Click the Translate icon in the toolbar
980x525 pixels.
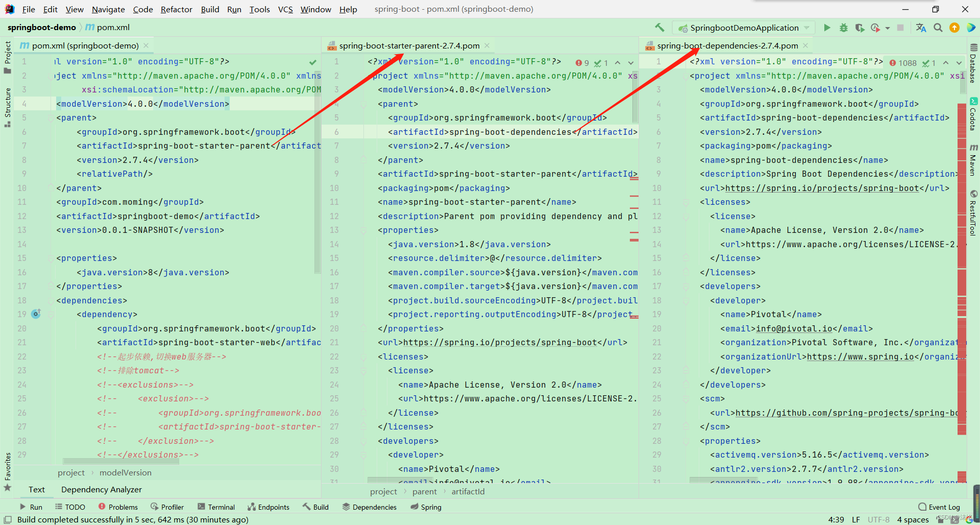coord(921,28)
